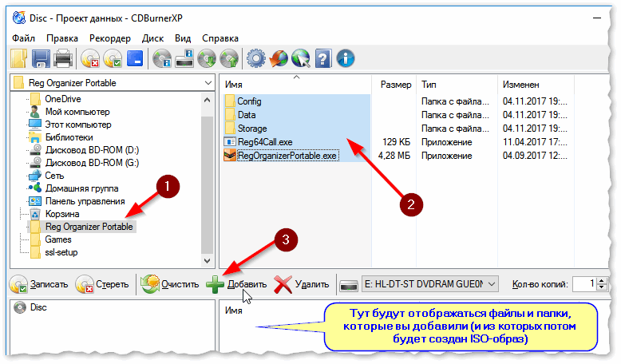Viewport: 621px width, 364px height.
Task: Increase number of copies with up arrow
Action: (x=602, y=281)
